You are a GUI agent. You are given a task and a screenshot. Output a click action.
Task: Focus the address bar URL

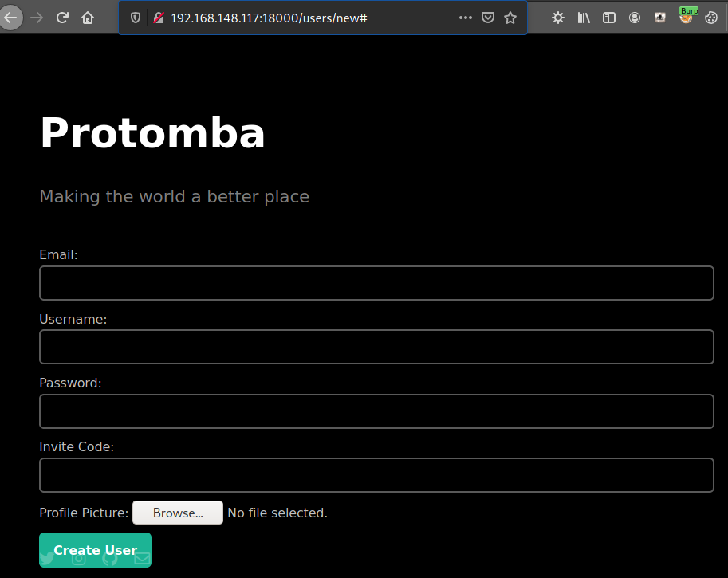coord(269,18)
